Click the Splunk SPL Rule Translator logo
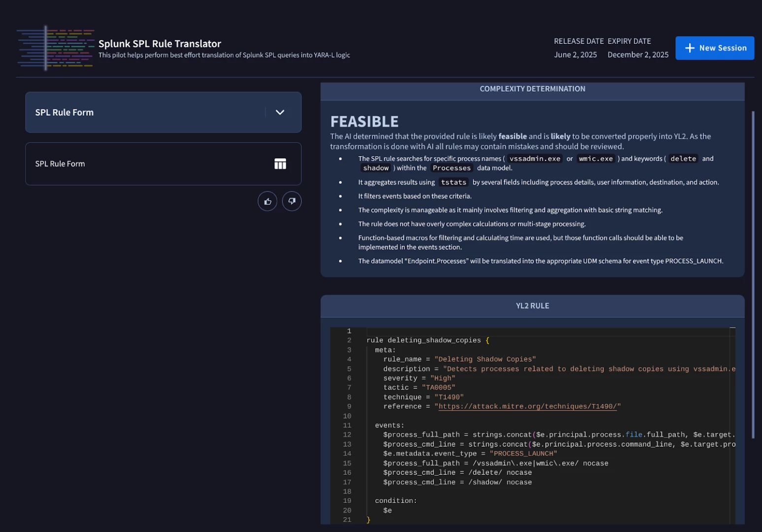This screenshot has width=762, height=532. pyautogui.click(x=55, y=48)
